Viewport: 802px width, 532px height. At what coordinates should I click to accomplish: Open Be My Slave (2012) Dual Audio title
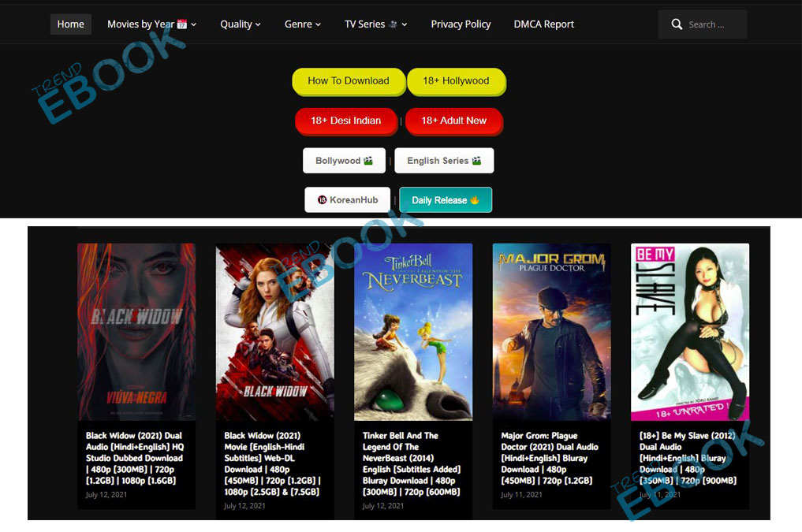[688, 458]
